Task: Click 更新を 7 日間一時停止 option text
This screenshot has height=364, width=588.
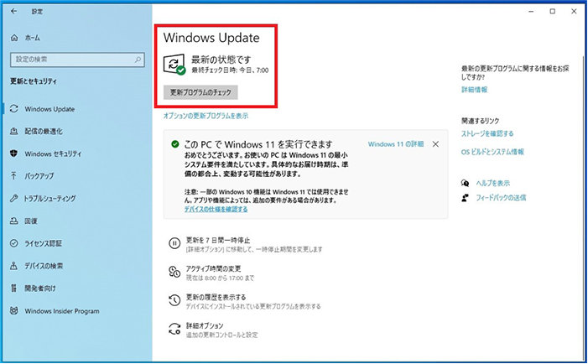Action: (x=218, y=241)
